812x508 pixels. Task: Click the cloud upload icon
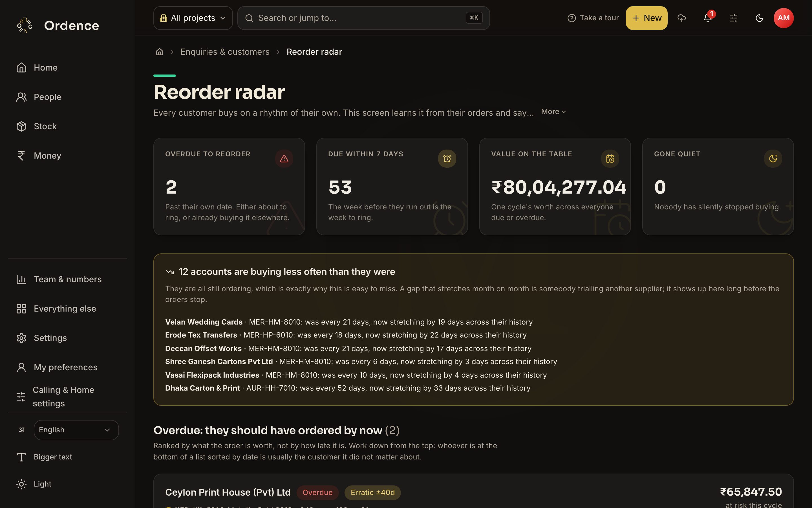681,18
